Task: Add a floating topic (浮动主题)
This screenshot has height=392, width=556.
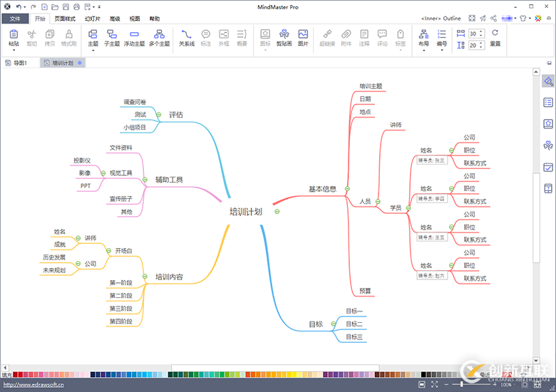Action: click(x=134, y=38)
